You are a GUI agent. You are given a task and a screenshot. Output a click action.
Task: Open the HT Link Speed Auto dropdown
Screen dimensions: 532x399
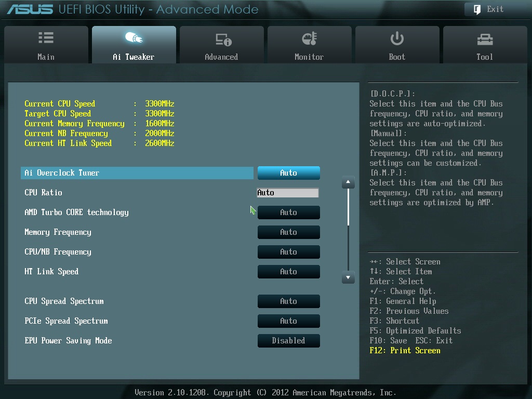click(x=289, y=271)
